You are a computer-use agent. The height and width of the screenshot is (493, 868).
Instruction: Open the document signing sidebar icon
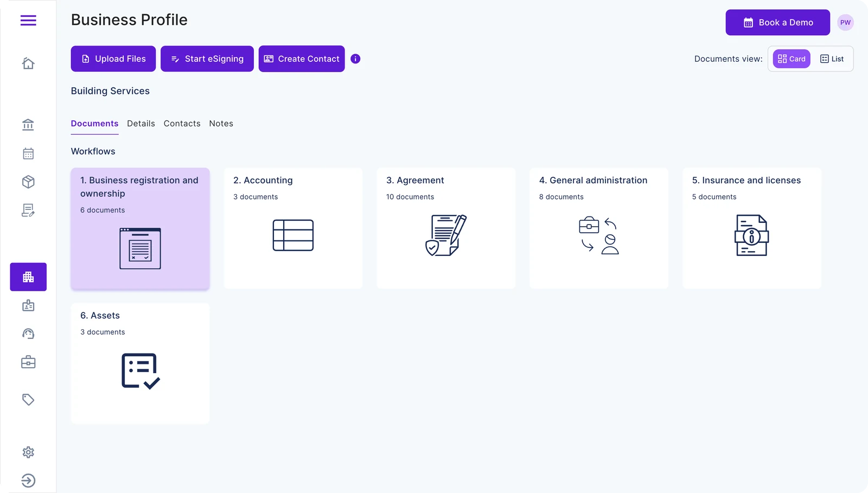[28, 210]
